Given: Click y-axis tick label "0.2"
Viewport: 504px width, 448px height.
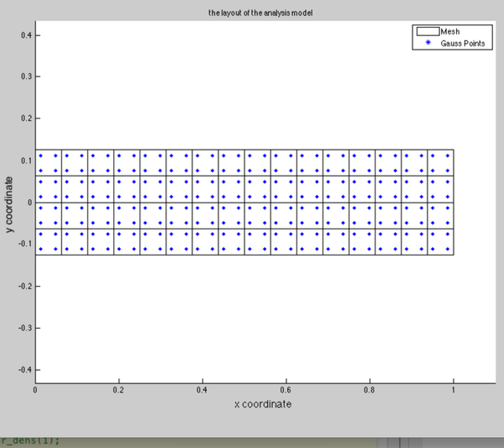Looking at the screenshot, I should (x=26, y=119).
